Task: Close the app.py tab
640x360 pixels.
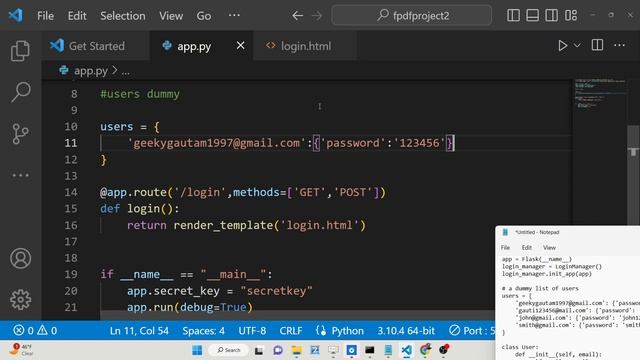Action: 240,45
